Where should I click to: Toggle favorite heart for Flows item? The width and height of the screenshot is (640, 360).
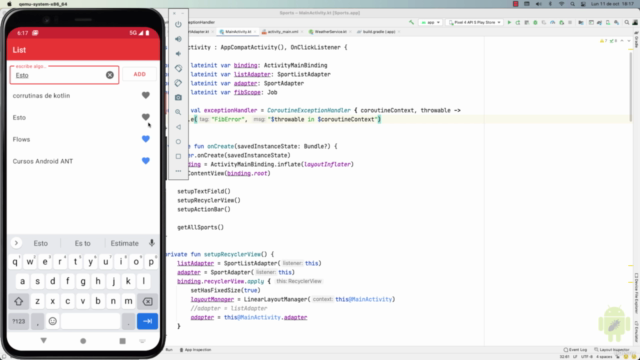coord(146,139)
